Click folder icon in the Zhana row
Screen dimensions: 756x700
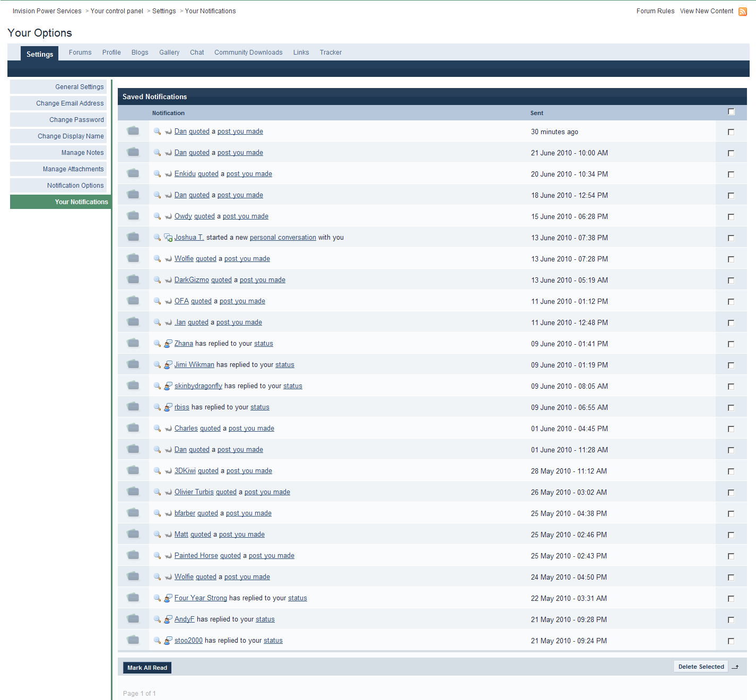[x=133, y=343]
